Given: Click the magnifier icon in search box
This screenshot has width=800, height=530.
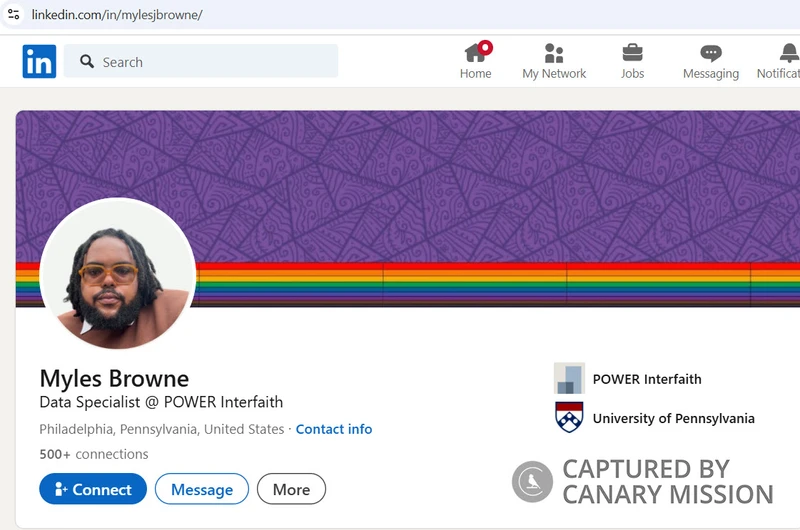Looking at the screenshot, I should point(87,62).
